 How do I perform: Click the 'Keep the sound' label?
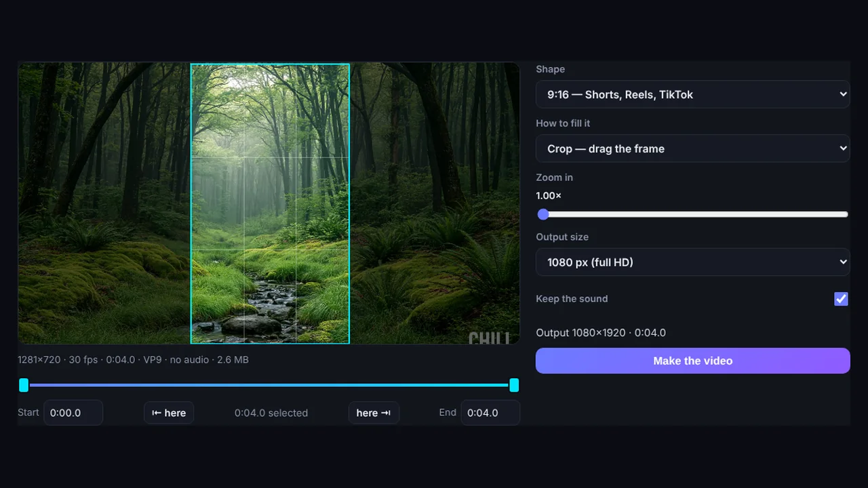[572, 299]
